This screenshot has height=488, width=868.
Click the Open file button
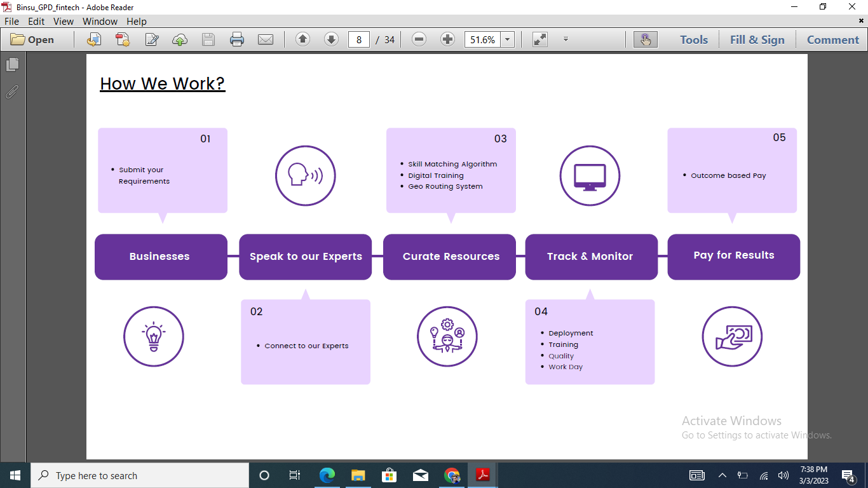pyautogui.click(x=33, y=39)
